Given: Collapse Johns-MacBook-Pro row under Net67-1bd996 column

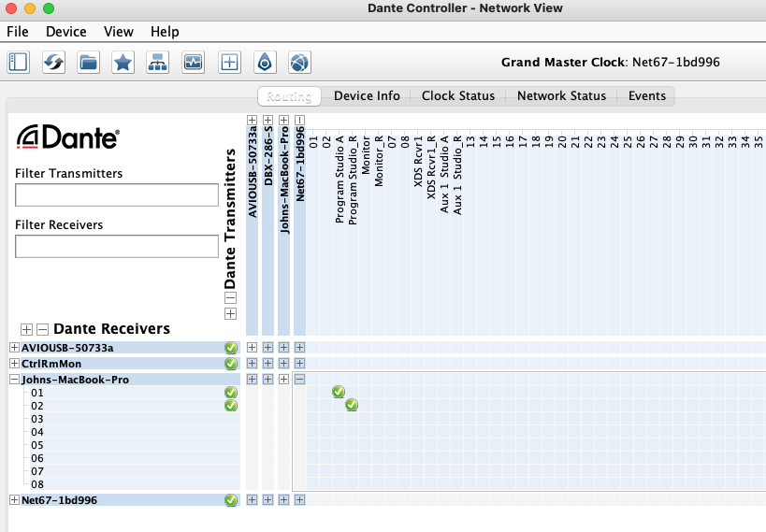Looking at the screenshot, I should [300, 379].
